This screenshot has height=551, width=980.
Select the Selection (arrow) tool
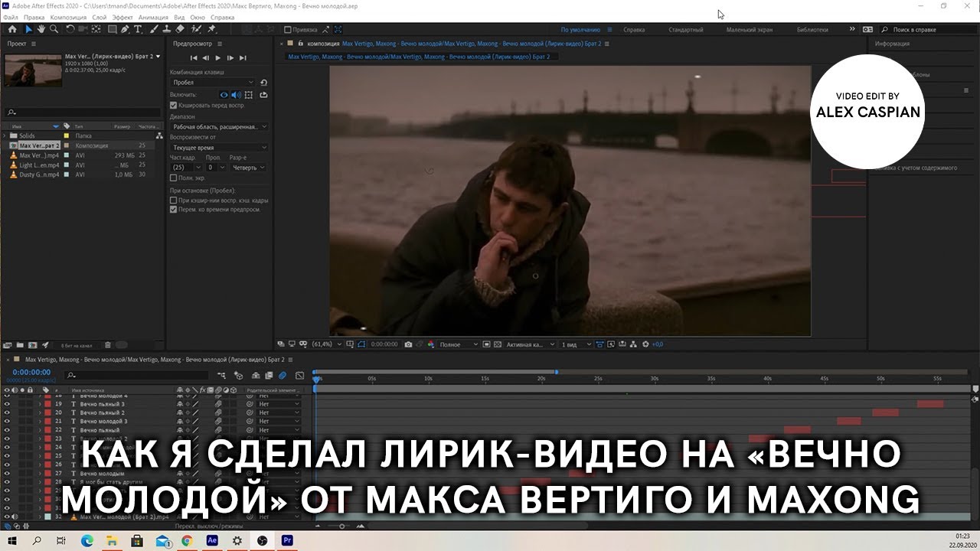point(28,29)
